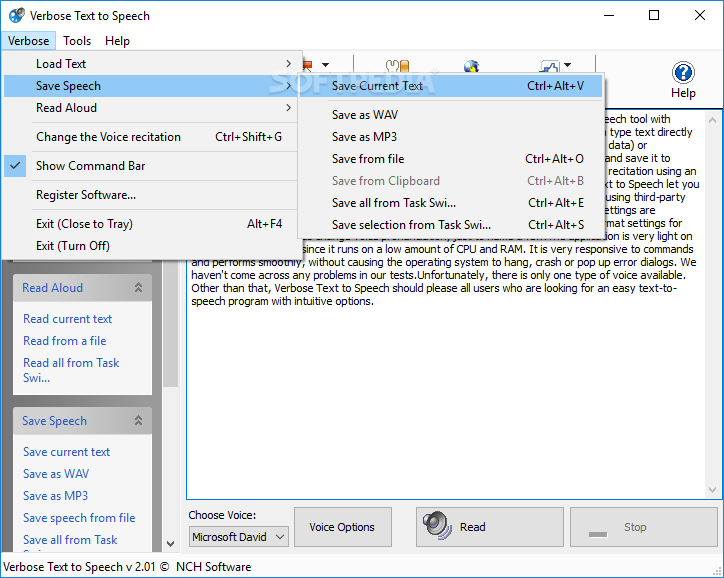Click the NCH Software status bar text
Viewport: 724px width, 578px height.
[x=213, y=567]
